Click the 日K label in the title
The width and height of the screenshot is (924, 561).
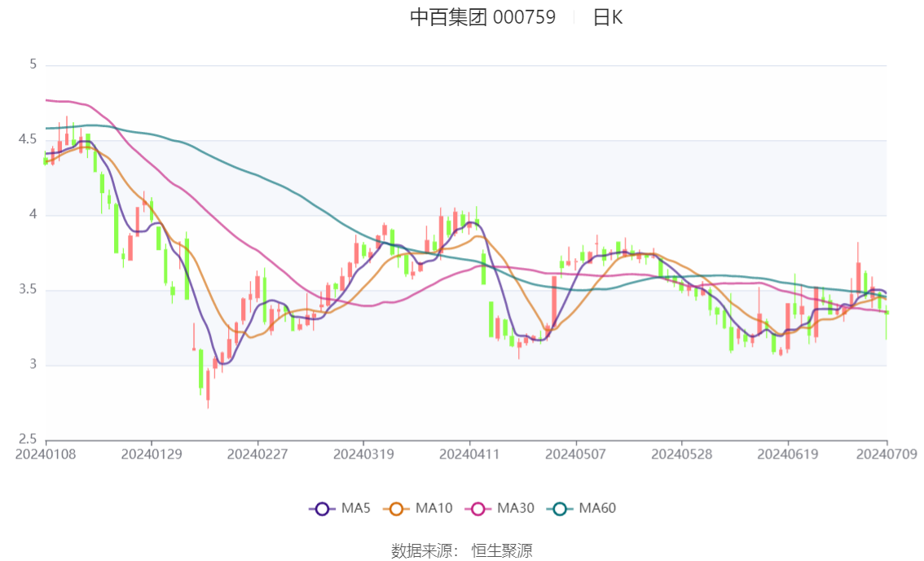coord(608,17)
